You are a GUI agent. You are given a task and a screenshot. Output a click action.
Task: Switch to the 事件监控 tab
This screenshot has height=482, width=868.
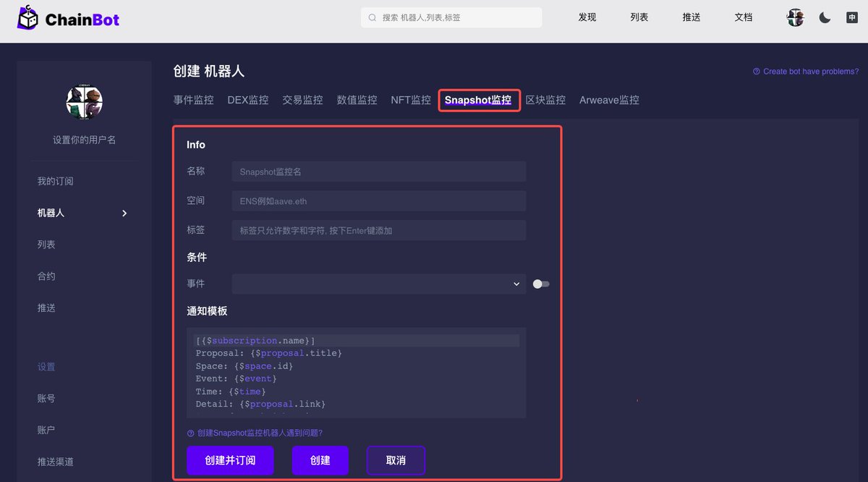(194, 100)
